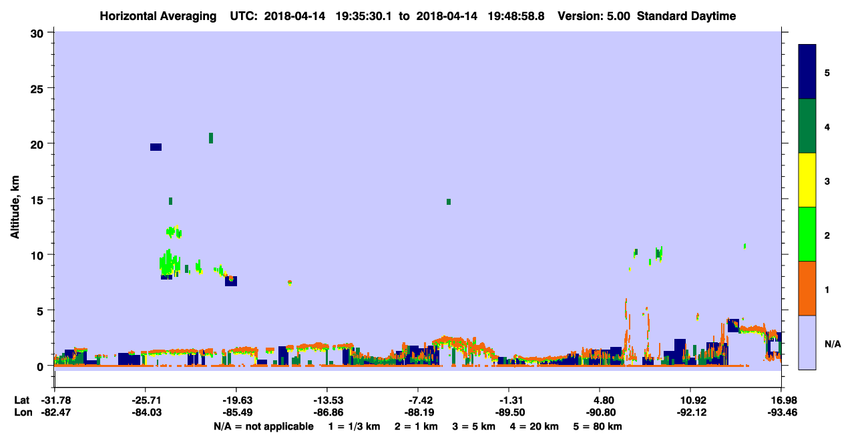Click the dark blue block near 20 km altitude
868x445 pixels.
tap(156, 147)
